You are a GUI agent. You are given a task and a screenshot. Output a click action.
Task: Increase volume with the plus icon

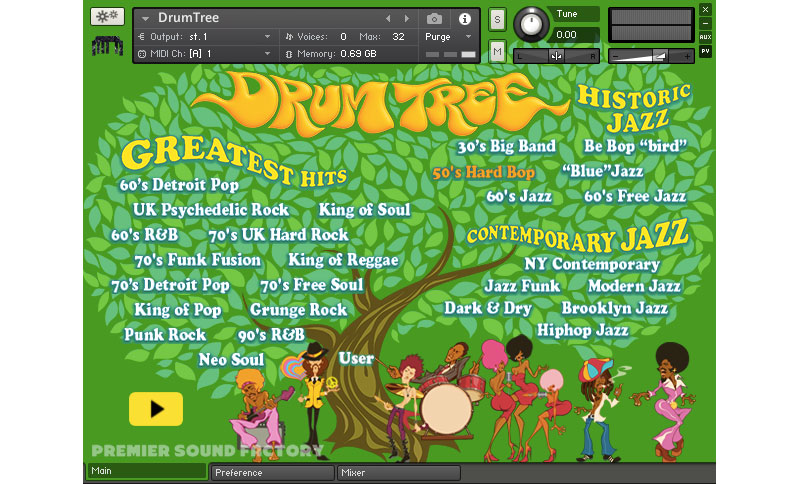click(687, 57)
